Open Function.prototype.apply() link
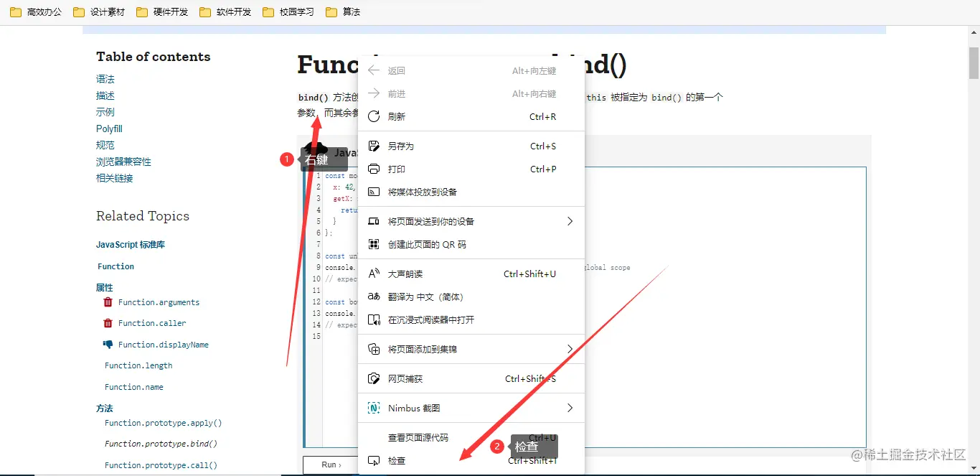This screenshot has height=476, width=980. pos(164,423)
